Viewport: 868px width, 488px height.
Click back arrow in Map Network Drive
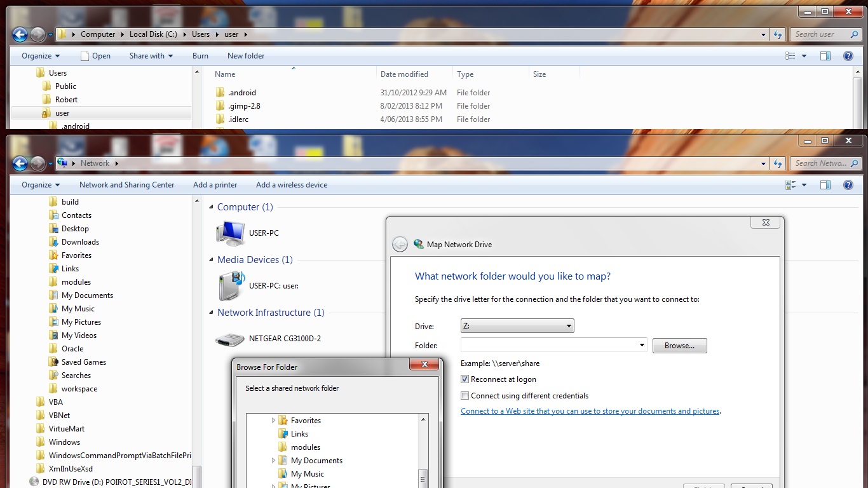[400, 245]
